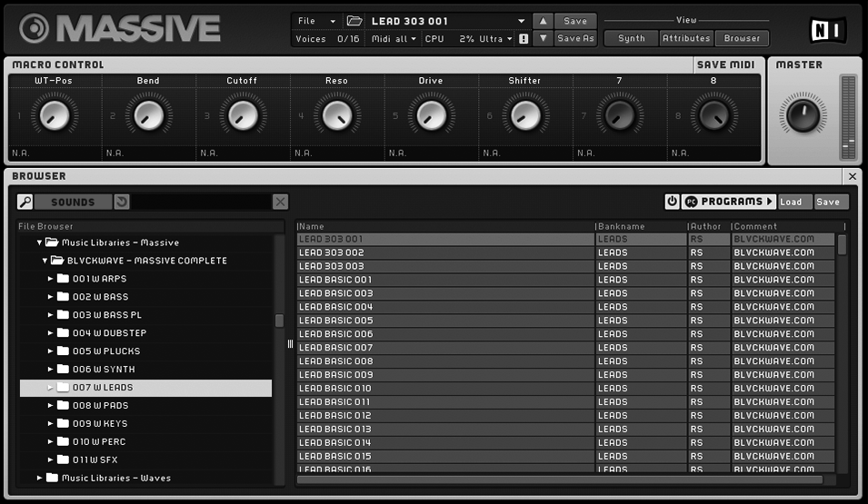Open the Midi all channel dropdown
The image size is (868, 504).
(394, 39)
